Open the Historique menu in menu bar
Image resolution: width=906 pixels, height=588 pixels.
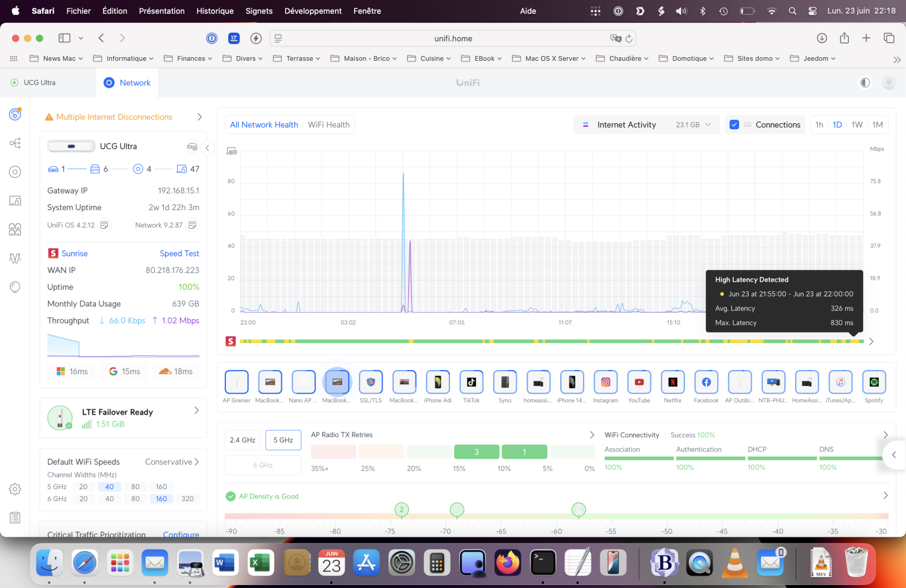coord(215,11)
